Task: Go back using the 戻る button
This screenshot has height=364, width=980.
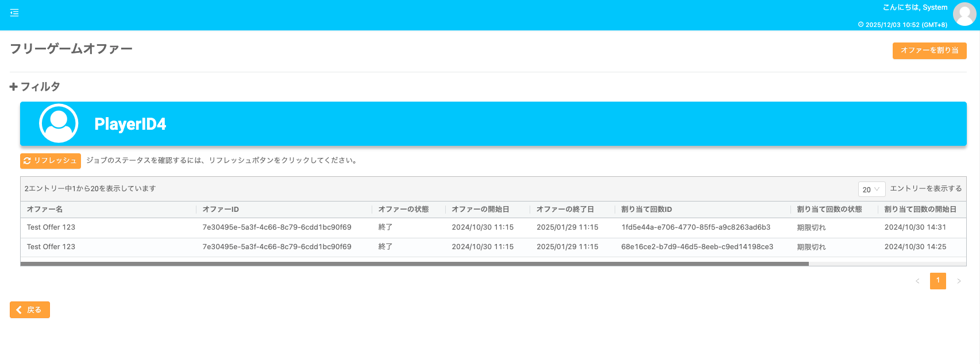Action: (x=30, y=310)
